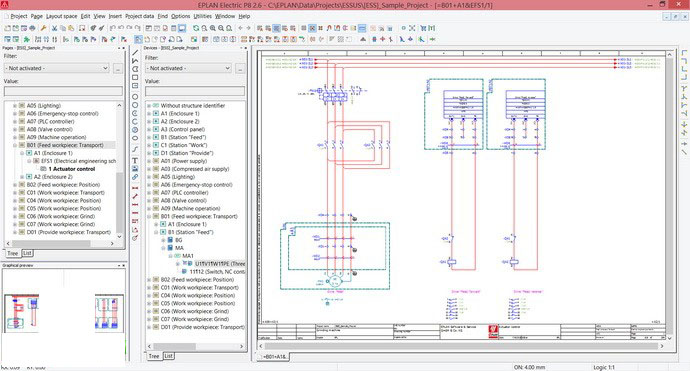The width and height of the screenshot is (690, 371).
Task: Toggle the highlighted selection-mode button in second toolbar row
Action: 138,39
